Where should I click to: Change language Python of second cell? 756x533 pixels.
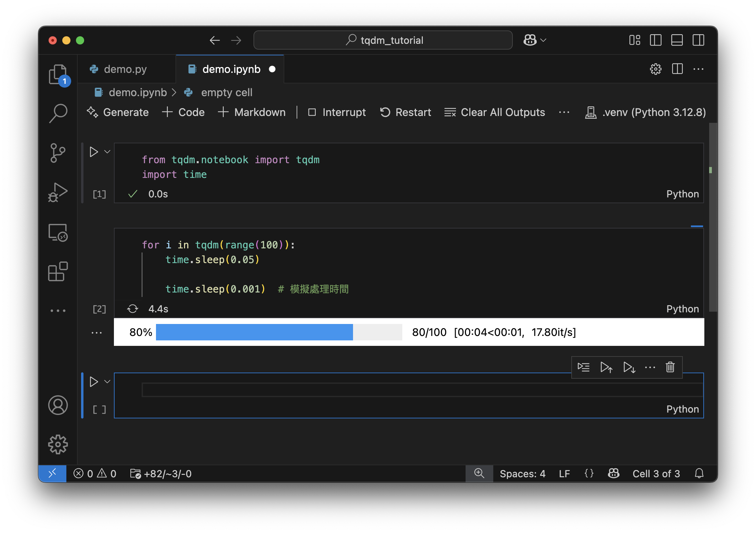click(682, 309)
